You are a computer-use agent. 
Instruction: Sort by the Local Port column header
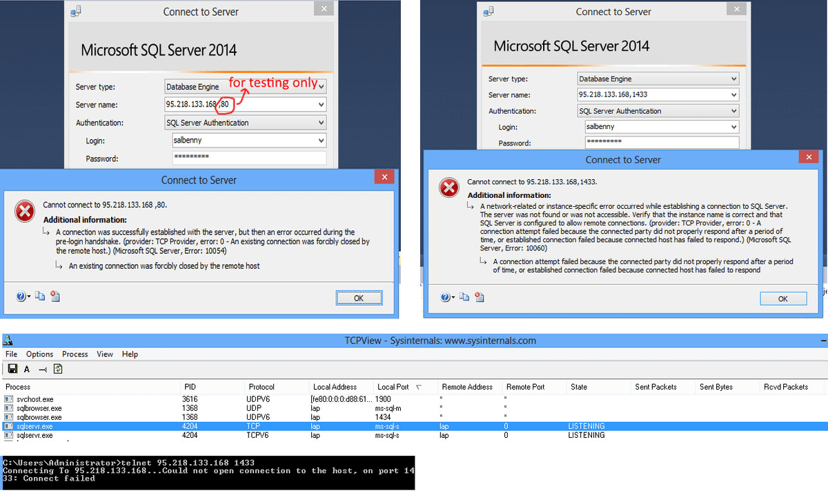[395, 387]
